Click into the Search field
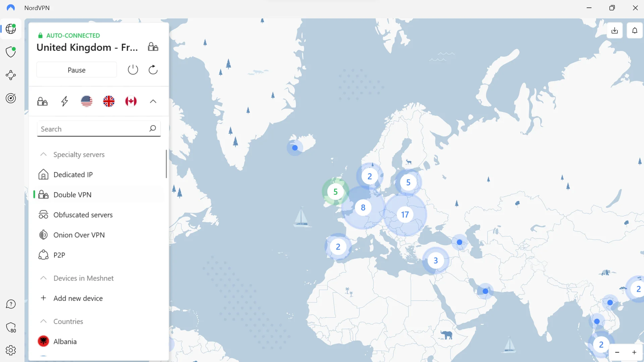Viewport: 644px width, 362px height. [x=99, y=129]
